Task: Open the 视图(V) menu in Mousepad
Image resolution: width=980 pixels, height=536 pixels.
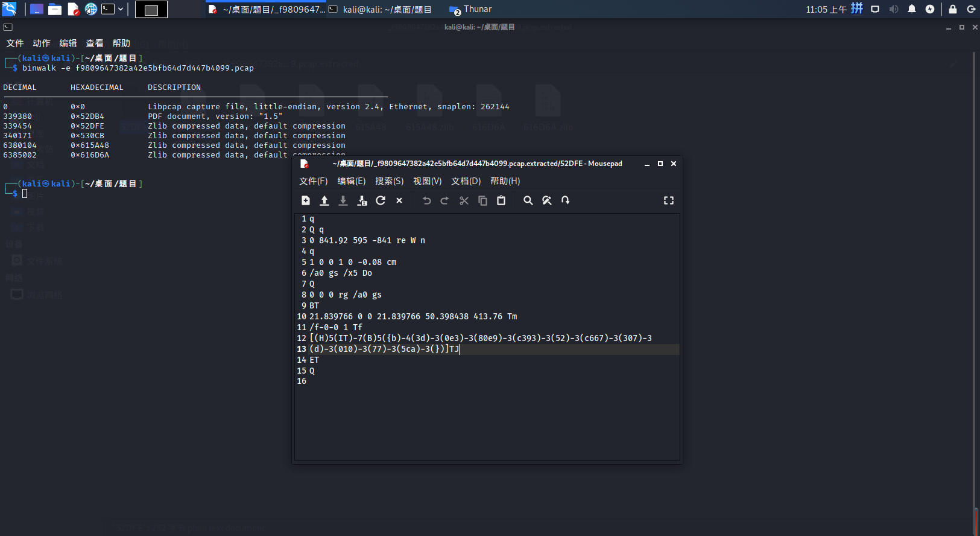Action: coord(428,181)
